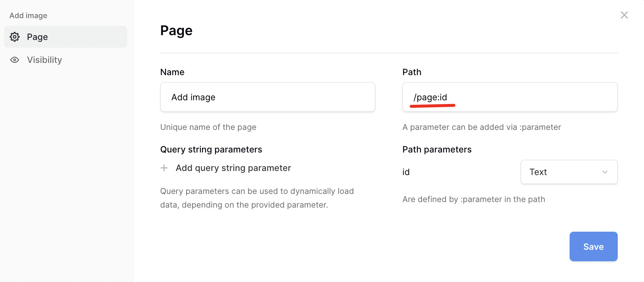The image size is (644, 282).
Task: Click the 'id' path parameter label
Action: coord(406,172)
